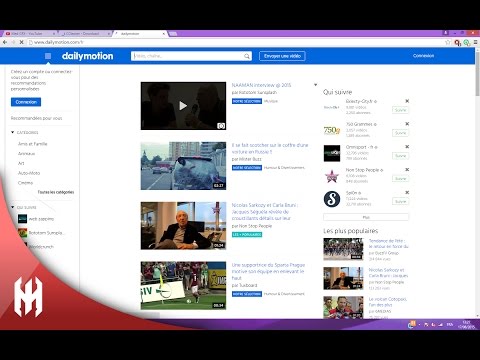Switch to the CCleaner Download tab
Viewport: 480px width, 360px height.
[x=85, y=34]
